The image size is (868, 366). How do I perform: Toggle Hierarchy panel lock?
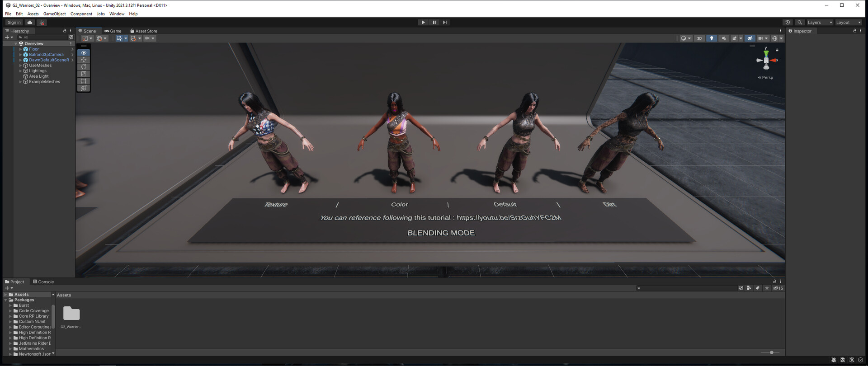coord(65,31)
